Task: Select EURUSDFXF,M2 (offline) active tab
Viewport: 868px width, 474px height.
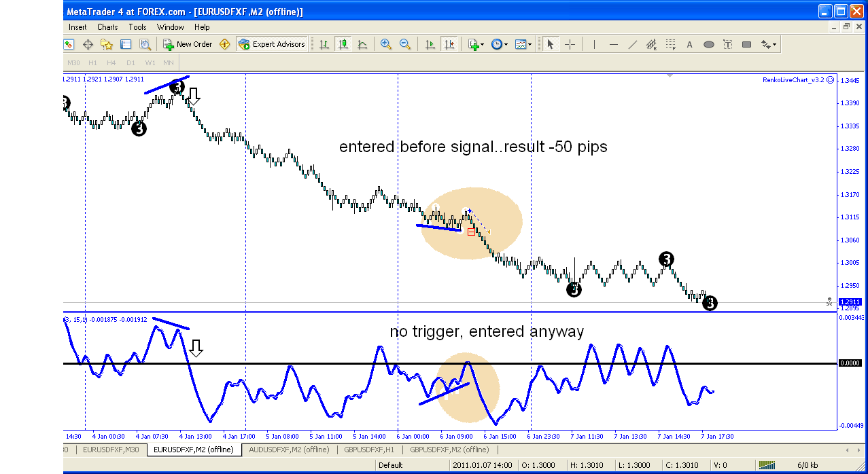Action: click(194, 450)
